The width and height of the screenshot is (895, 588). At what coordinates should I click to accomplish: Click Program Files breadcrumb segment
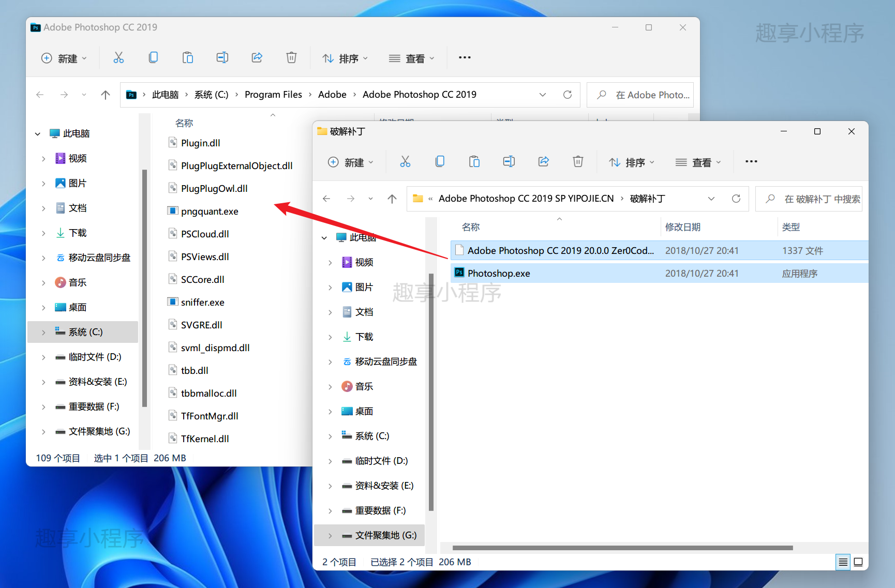(x=273, y=95)
